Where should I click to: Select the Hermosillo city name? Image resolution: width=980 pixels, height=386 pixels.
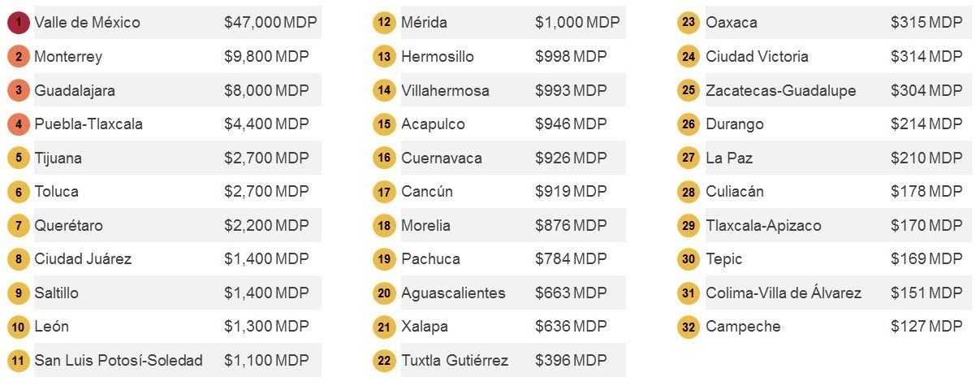tap(438, 57)
